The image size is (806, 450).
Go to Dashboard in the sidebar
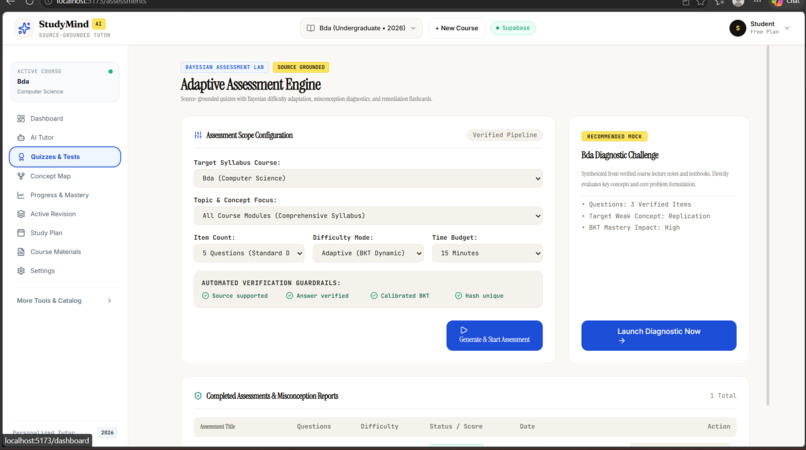point(64,119)
